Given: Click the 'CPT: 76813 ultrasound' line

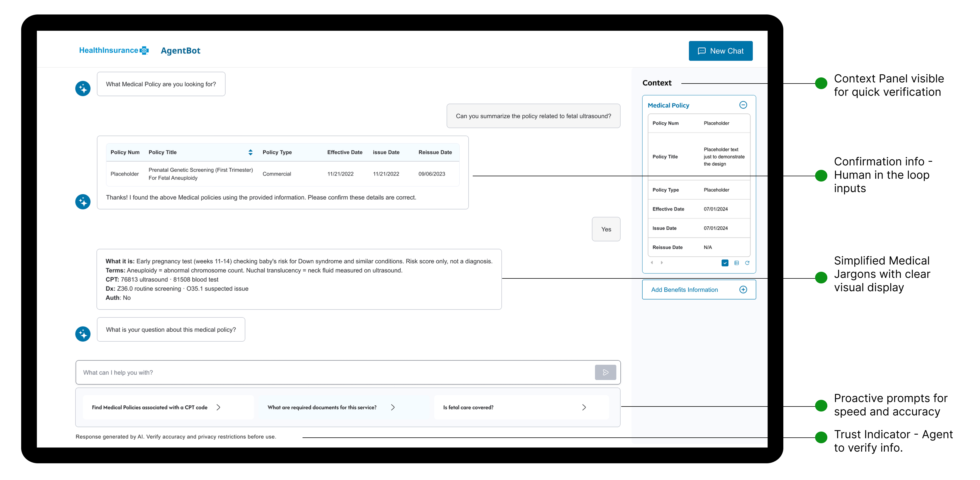Looking at the screenshot, I should point(162,280).
